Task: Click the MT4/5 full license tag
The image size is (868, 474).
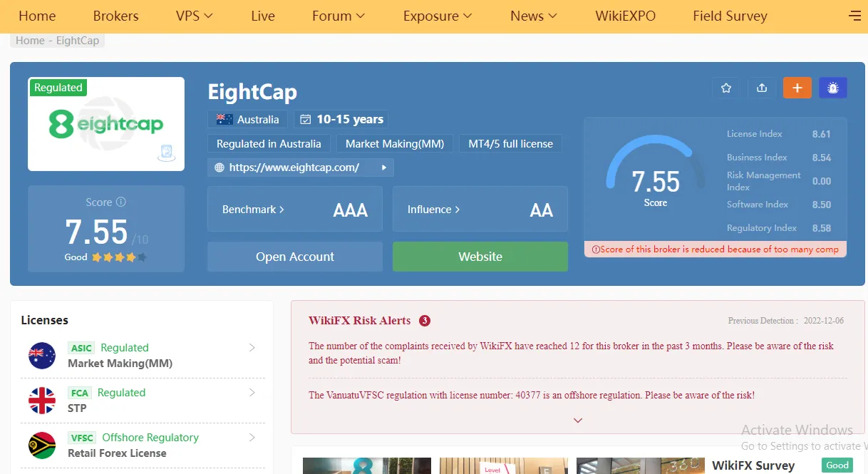Action: pyautogui.click(x=510, y=143)
